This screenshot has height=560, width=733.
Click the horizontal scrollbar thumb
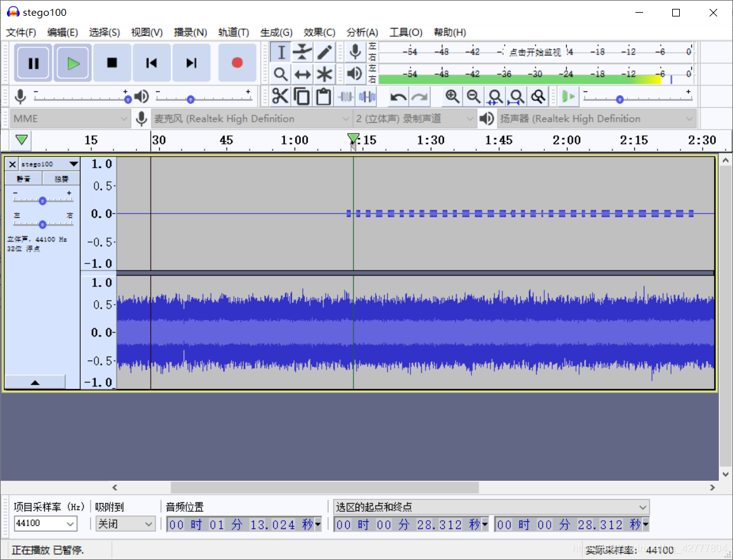click(325, 488)
